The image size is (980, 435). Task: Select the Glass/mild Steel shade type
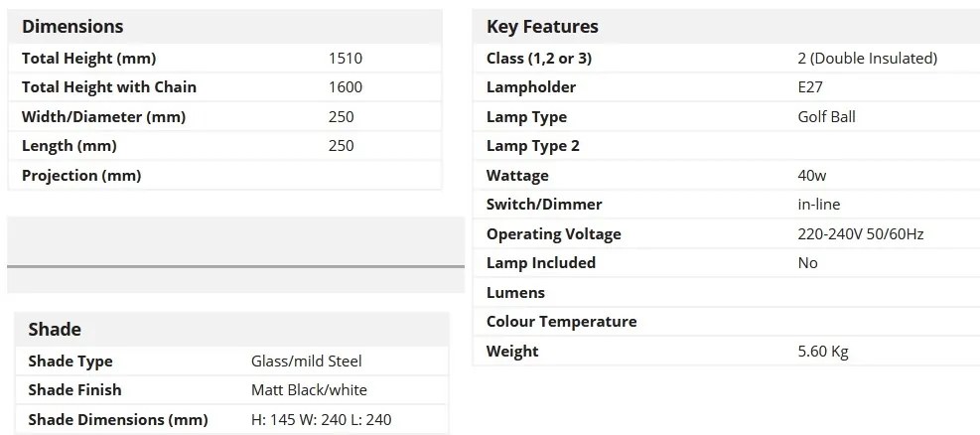coord(306,362)
